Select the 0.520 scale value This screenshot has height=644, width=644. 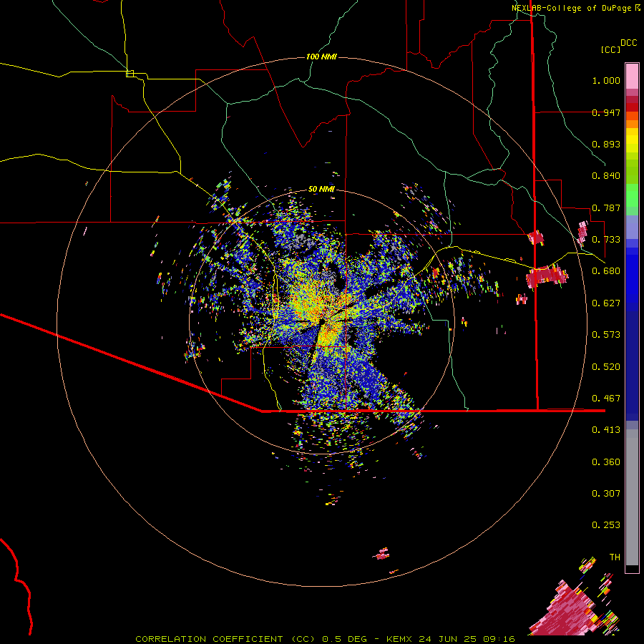(606, 367)
